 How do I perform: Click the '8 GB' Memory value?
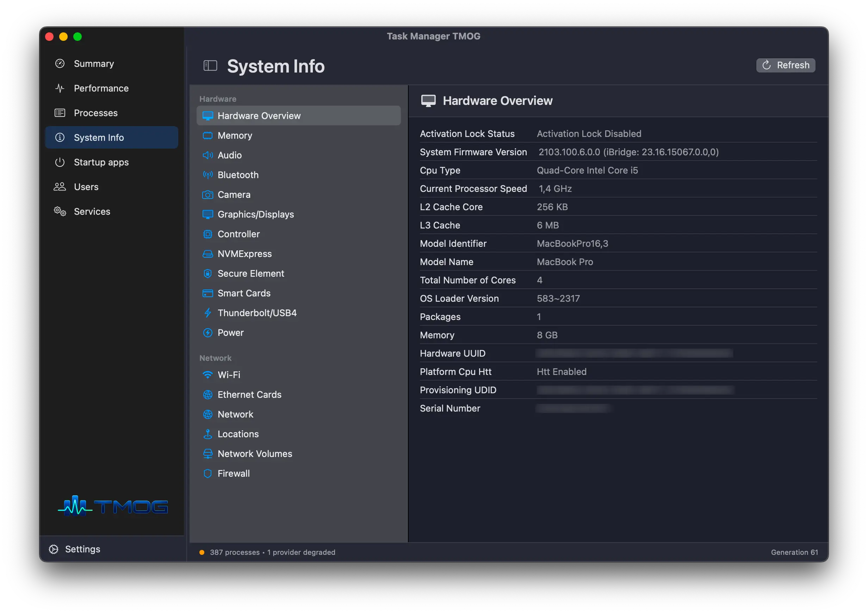click(547, 335)
